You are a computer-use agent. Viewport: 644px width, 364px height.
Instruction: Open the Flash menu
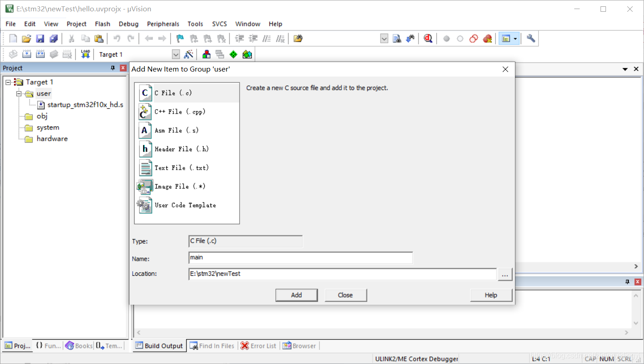[102, 24]
